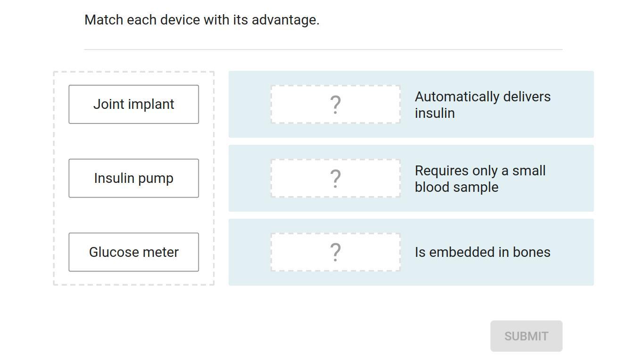The image size is (644, 362).
Task: Click the "Requires only a small blood sample" text
Action: (480, 179)
